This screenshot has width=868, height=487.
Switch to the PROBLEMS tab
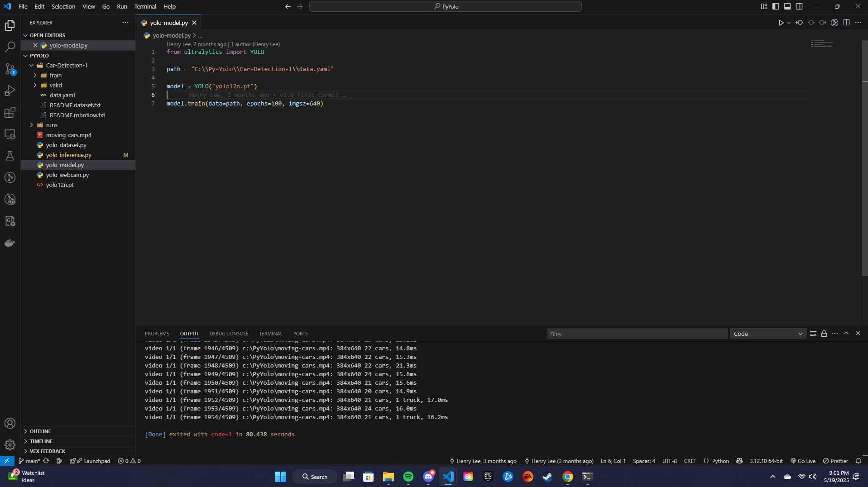(x=157, y=334)
